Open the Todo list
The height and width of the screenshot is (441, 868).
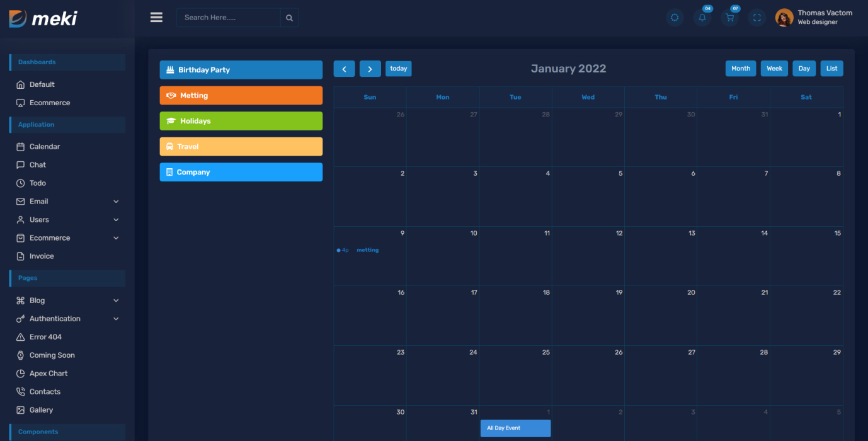pyautogui.click(x=38, y=183)
